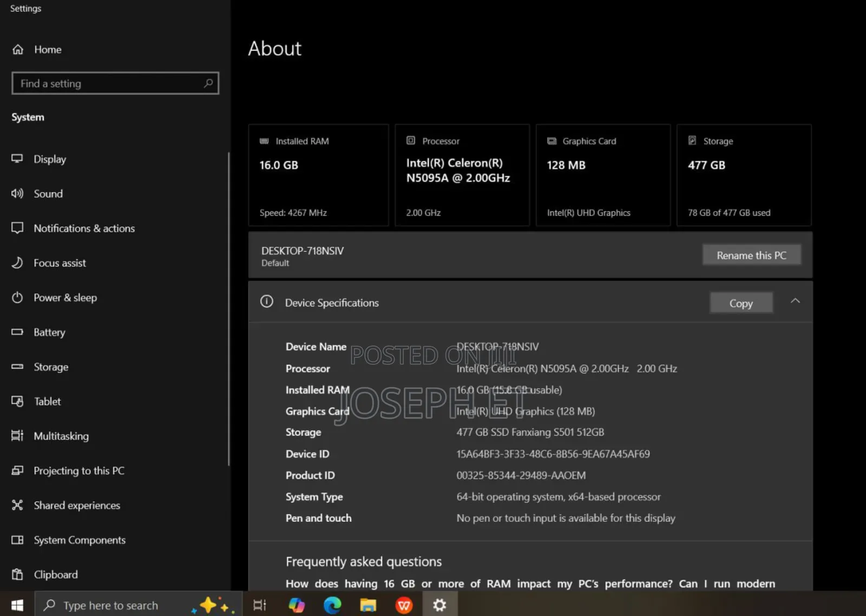This screenshot has height=616, width=866.
Task: Open Sound settings
Action: 48,193
